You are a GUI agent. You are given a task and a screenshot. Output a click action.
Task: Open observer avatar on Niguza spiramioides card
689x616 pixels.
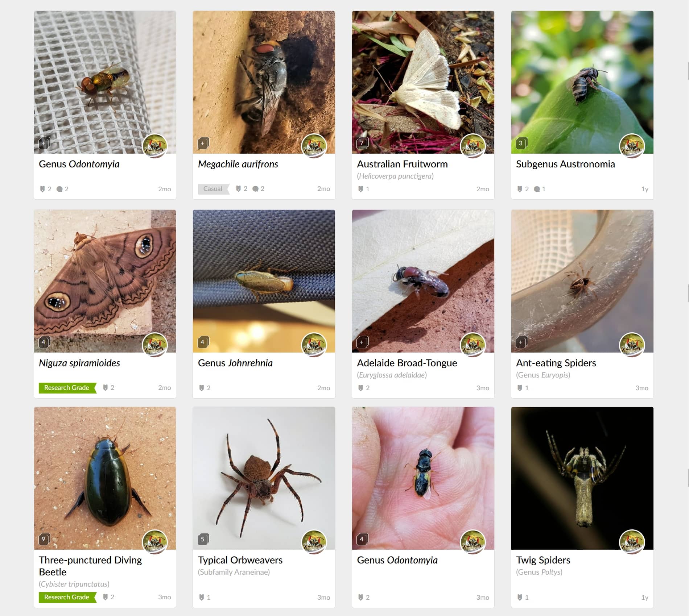tap(155, 345)
